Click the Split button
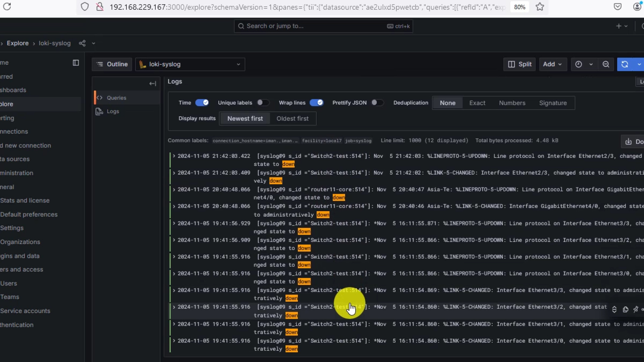 [x=520, y=64]
